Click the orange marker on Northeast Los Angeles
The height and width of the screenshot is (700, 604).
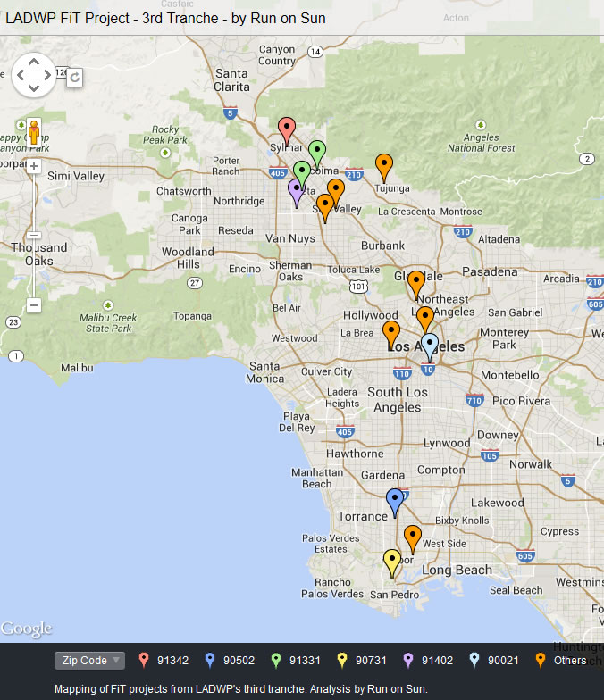(425, 320)
